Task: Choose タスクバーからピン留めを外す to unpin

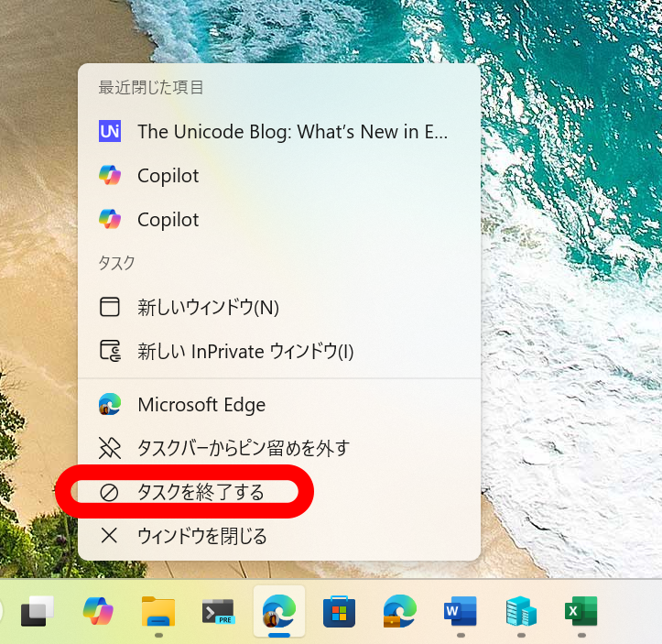Action: point(279,448)
